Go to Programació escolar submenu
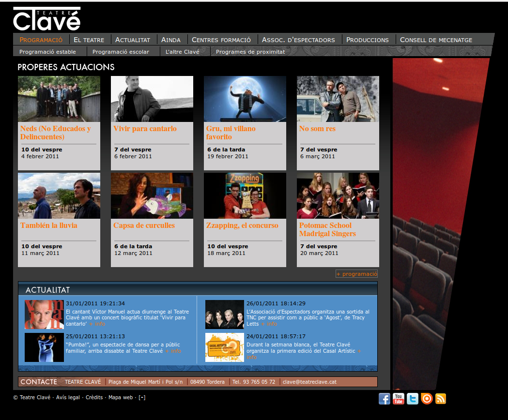The width and height of the screenshot is (508, 420). coord(121,52)
